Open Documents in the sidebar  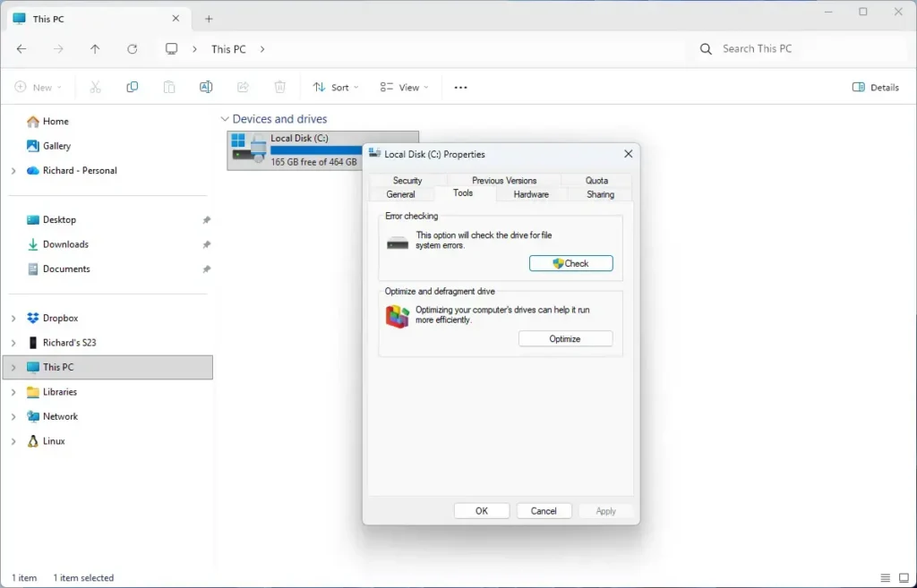click(66, 268)
